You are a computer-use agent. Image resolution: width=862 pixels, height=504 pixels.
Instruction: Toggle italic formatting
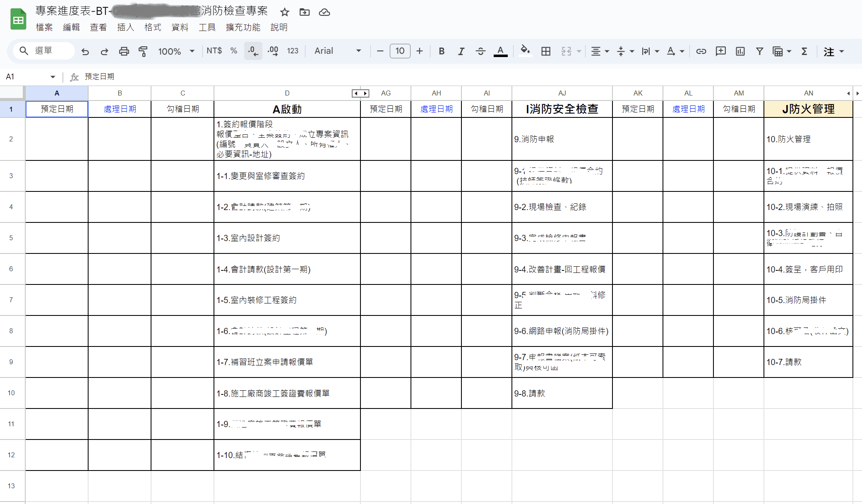pos(461,51)
